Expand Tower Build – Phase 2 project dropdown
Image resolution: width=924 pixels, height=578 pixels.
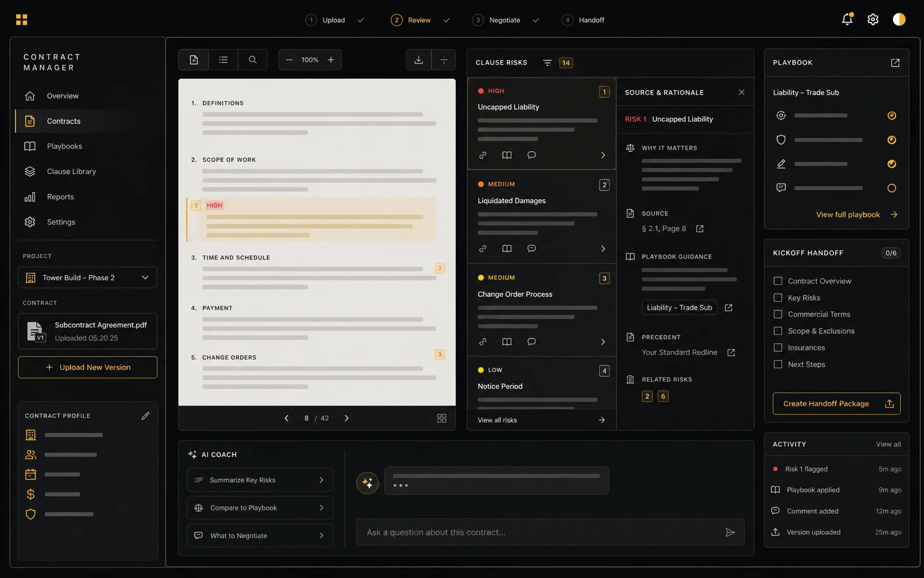[87, 277]
